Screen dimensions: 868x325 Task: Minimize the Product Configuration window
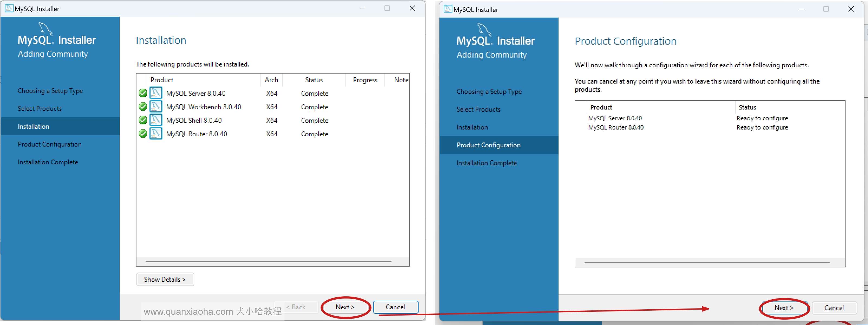(801, 9)
